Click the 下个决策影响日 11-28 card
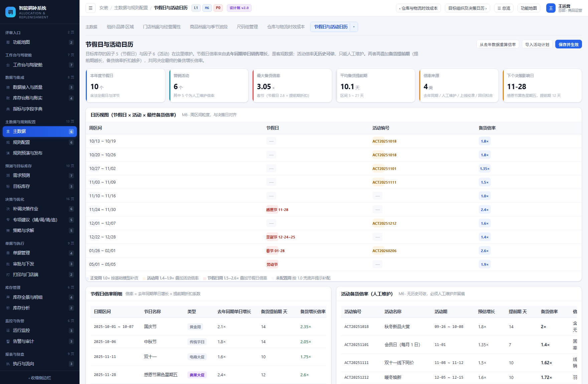 [x=542, y=85]
